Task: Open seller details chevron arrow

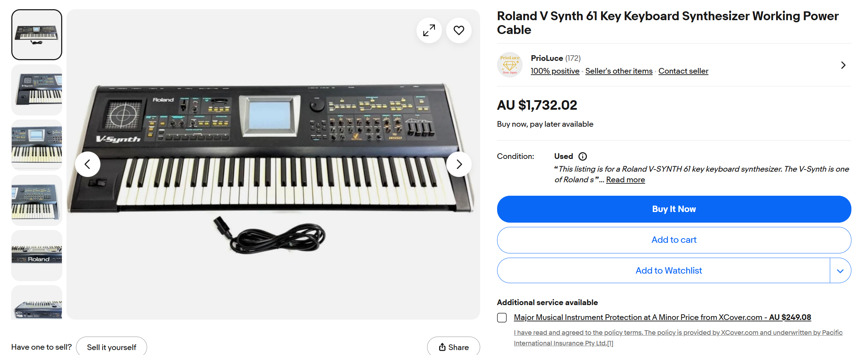Action: (843, 65)
